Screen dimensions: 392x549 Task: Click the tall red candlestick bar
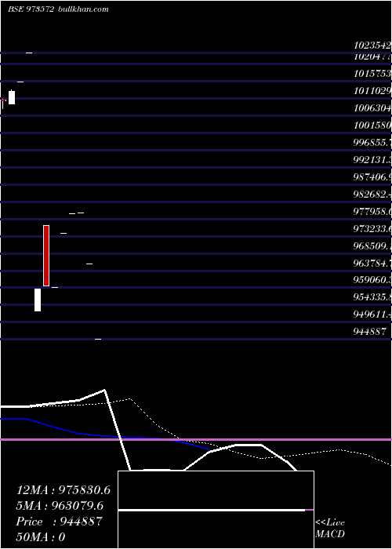pyautogui.click(x=46, y=256)
